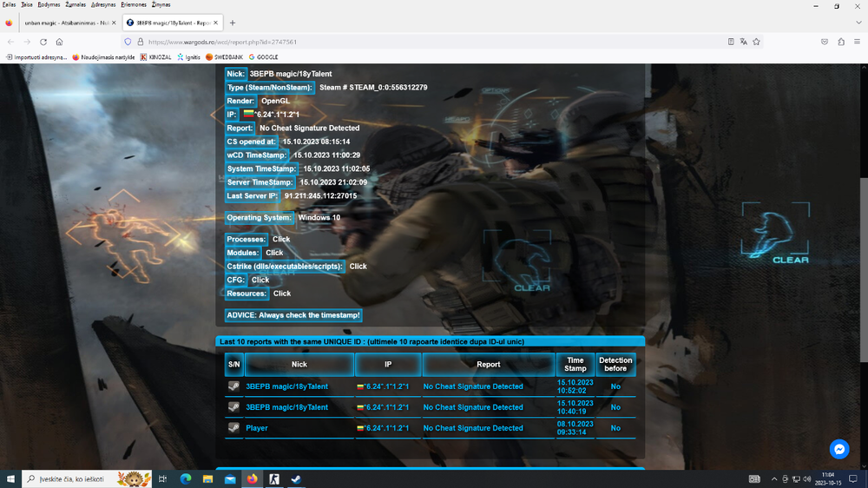The width and height of the screenshot is (868, 488).
Task: Close the urban magic tab
Action: [114, 23]
